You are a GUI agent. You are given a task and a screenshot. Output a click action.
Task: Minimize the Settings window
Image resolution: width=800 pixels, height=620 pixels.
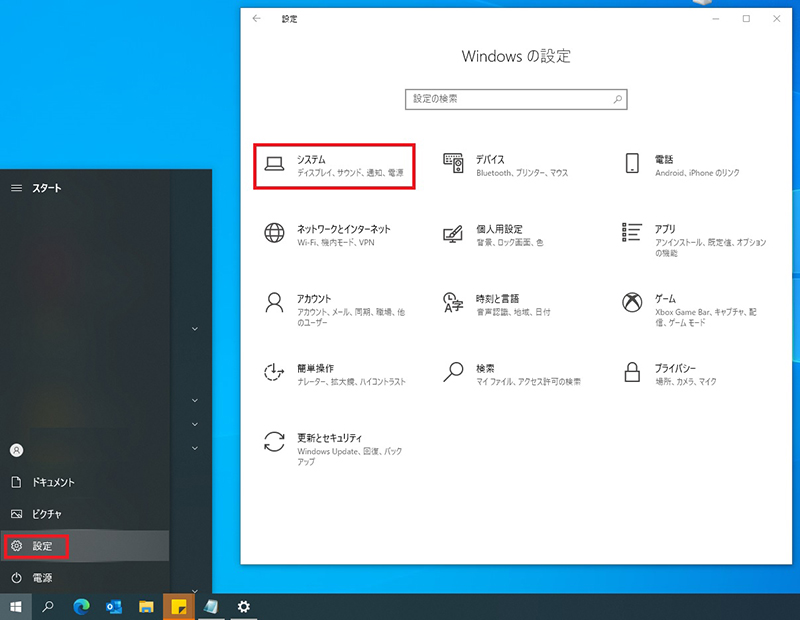(716, 19)
